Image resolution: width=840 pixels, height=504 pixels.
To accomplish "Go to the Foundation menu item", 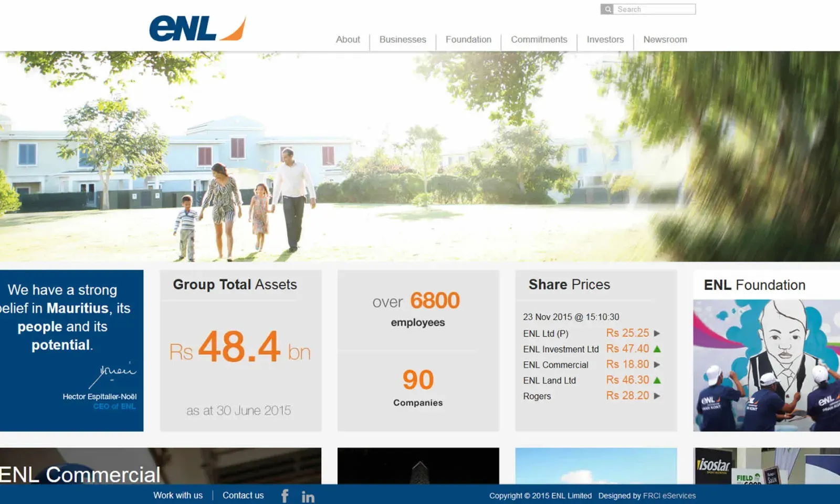I will [468, 39].
